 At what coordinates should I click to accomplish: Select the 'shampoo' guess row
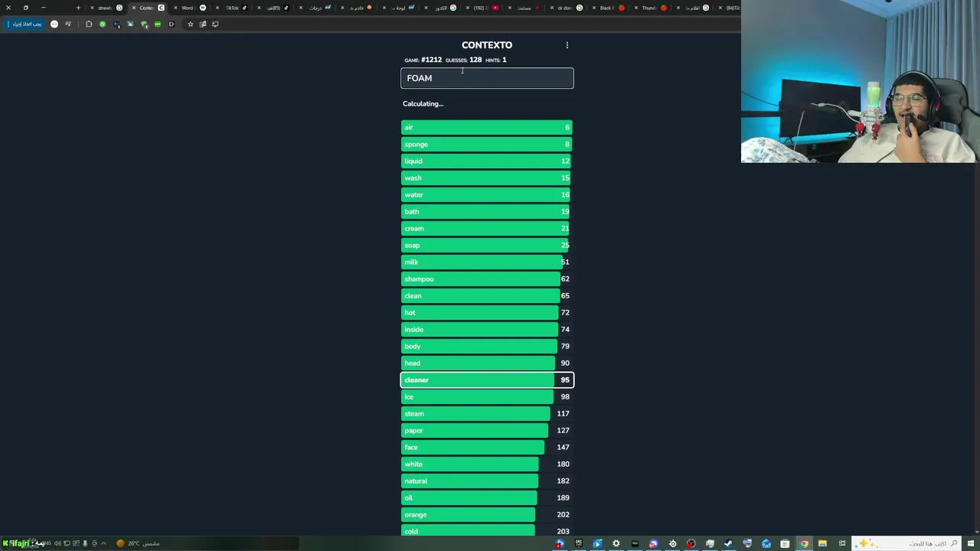click(487, 279)
